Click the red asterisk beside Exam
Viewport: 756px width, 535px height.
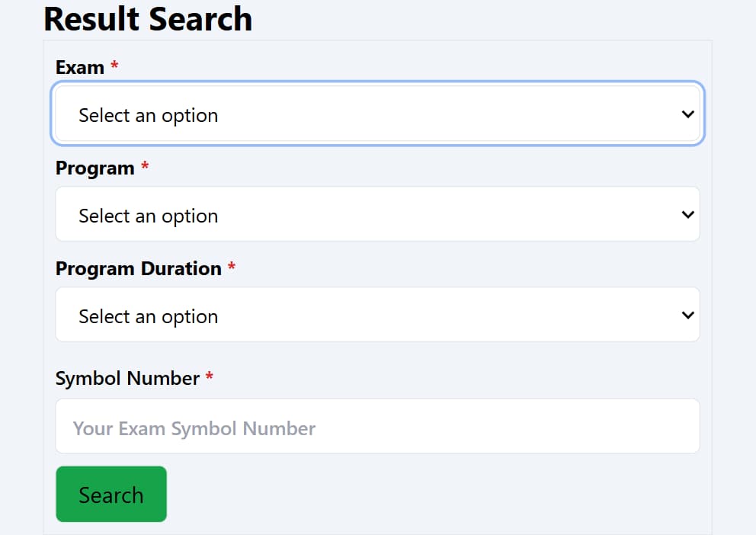[x=113, y=66]
